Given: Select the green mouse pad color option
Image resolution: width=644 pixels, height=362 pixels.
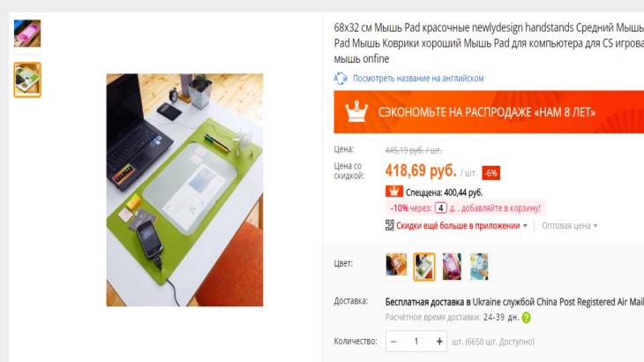Looking at the screenshot, I should click(423, 267).
